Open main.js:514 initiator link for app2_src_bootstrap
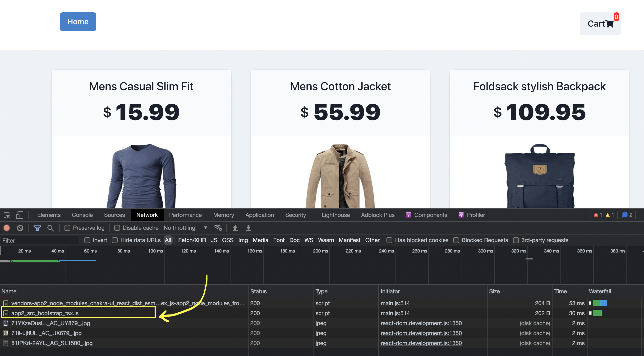 click(x=395, y=313)
